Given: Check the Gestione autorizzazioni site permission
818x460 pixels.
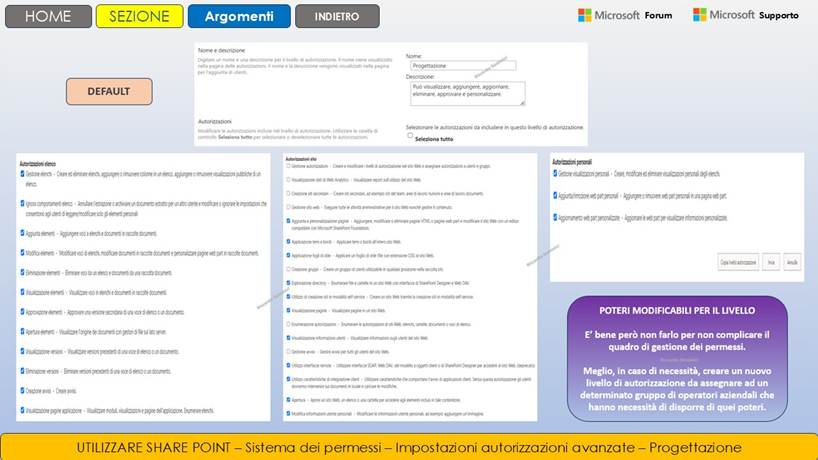Looking at the screenshot, I should coord(288,166).
